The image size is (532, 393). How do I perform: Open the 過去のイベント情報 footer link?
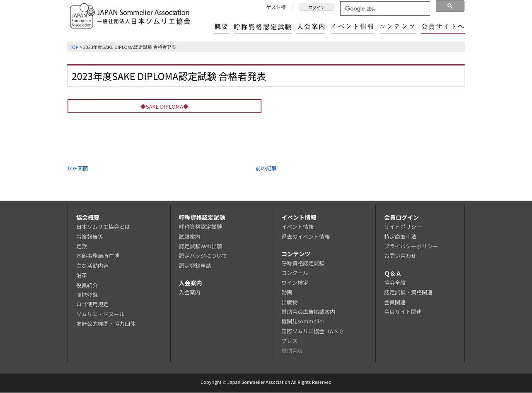pos(306,237)
